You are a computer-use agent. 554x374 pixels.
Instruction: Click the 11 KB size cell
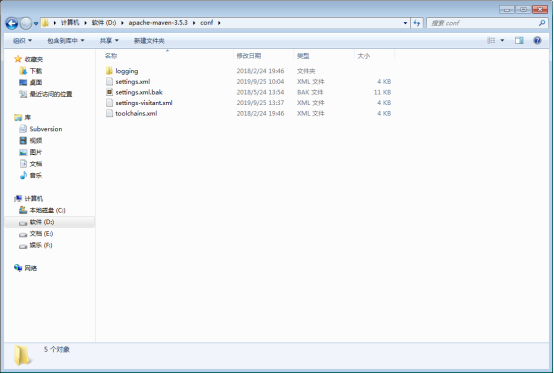click(x=382, y=92)
